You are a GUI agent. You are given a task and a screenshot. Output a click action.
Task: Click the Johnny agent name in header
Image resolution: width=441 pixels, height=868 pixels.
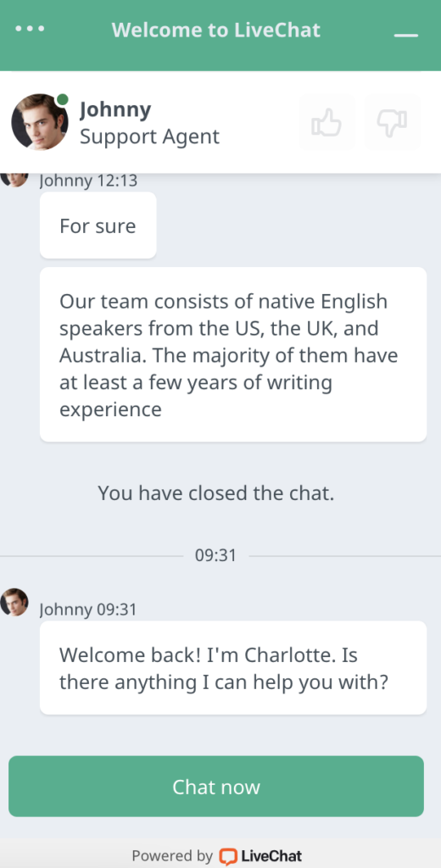click(115, 109)
